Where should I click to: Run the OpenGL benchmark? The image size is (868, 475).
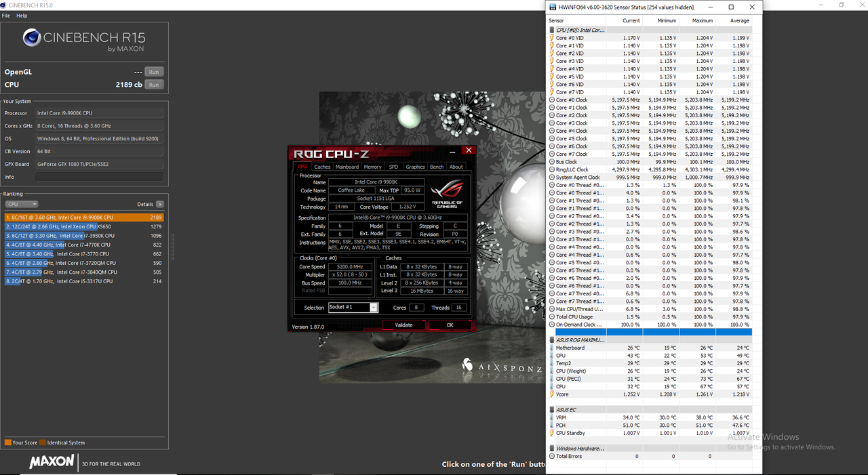coord(154,72)
